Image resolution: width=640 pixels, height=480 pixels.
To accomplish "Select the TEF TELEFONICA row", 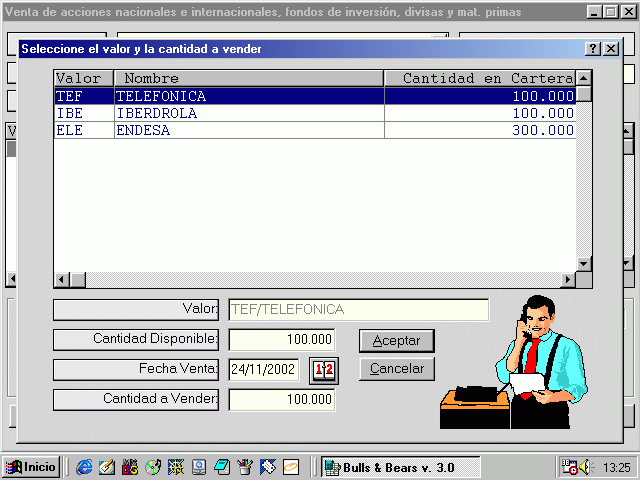I will [315, 96].
